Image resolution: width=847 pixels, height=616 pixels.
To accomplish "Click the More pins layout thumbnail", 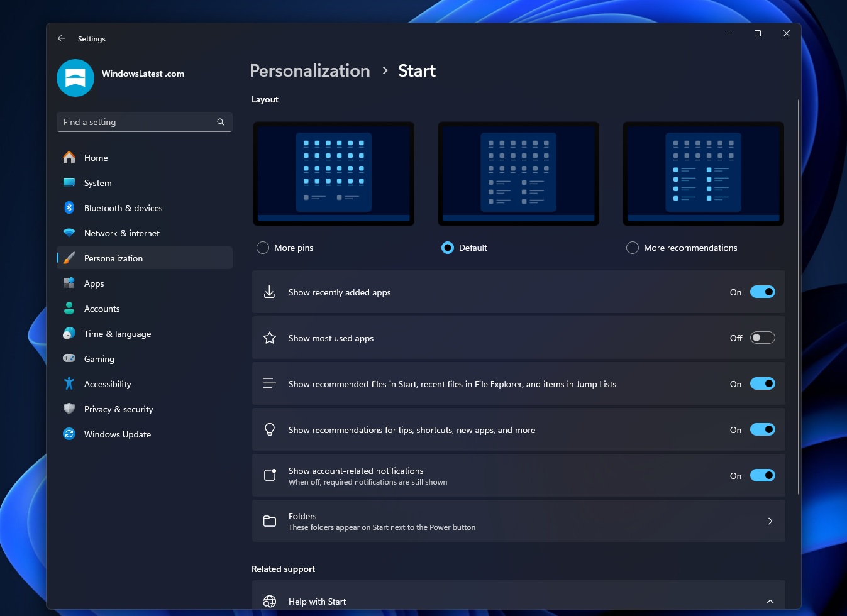I will pyautogui.click(x=333, y=173).
